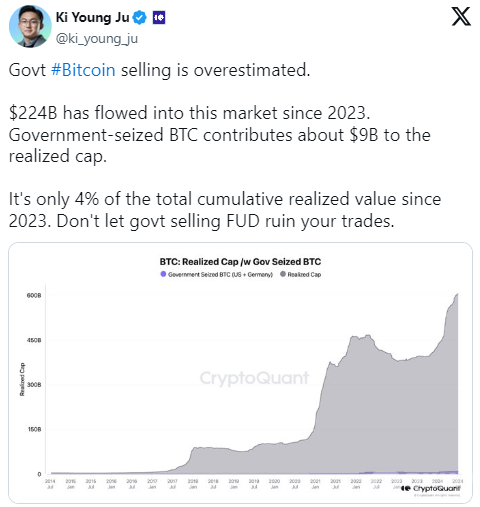Click the CryptoQuant logo at chart bottom-right
Image resolution: width=480 pixels, height=507 pixels.
[431, 488]
